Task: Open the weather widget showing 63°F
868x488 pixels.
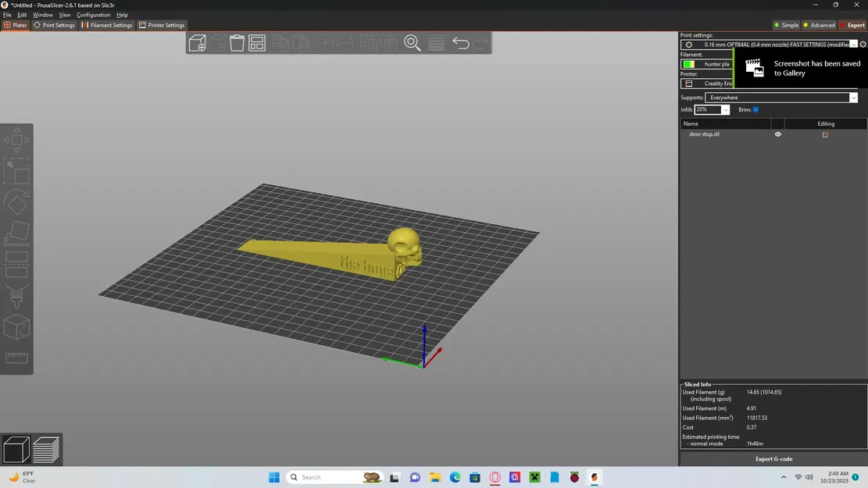Action: click(22, 477)
